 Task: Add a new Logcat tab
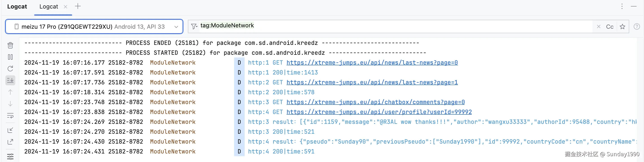click(78, 6)
